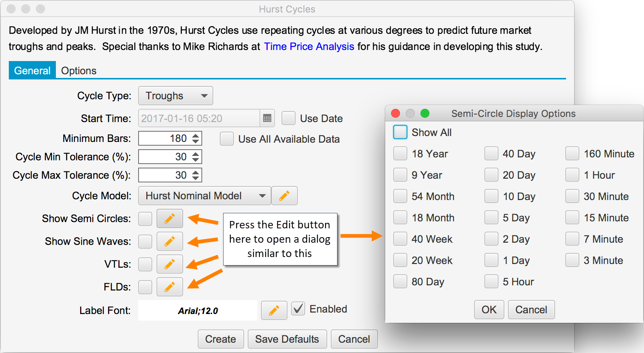Image resolution: width=644 pixels, height=353 pixels.
Task: Open the Hurst Nominal Model dropdown
Action: pos(204,196)
